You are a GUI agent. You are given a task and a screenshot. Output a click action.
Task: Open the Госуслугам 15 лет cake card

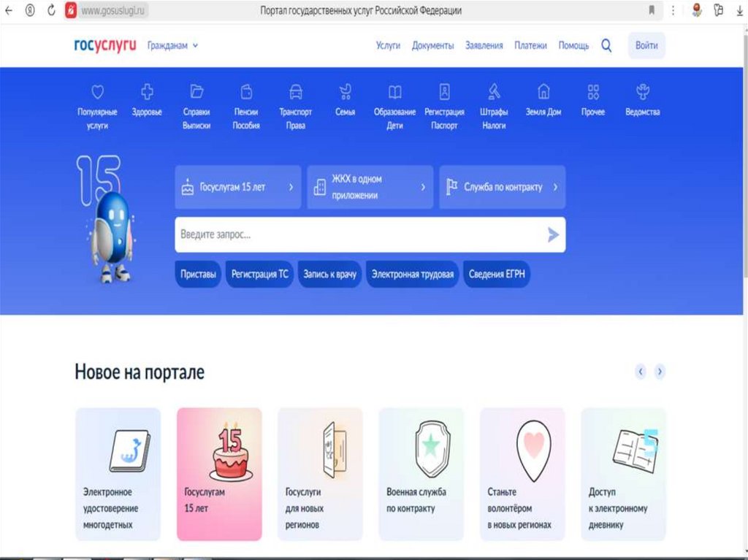pyautogui.click(x=219, y=474)
